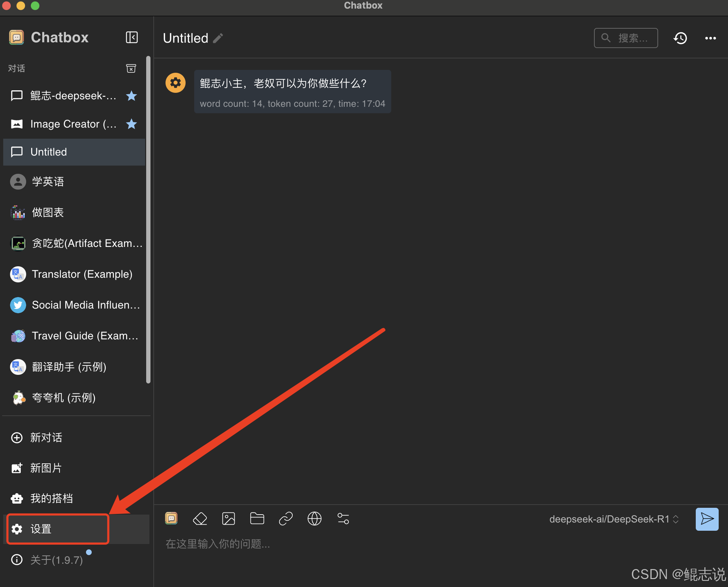Open the three-dot more options menu
Image resolution: width=728 pixels, height=587 pixels.
pos(710,38)
